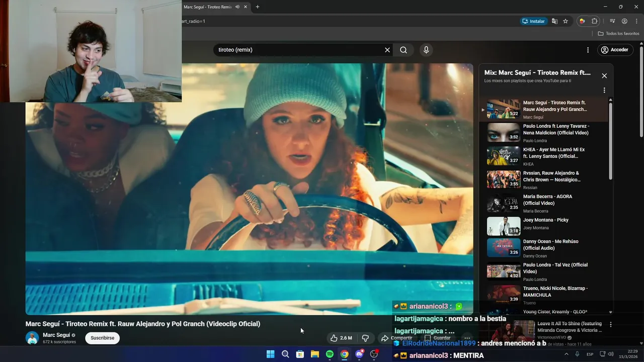Click the Marc Seguí channel avatar
Image resolution: width=644 pixels, height=362 pixels.
click(32, 338)
